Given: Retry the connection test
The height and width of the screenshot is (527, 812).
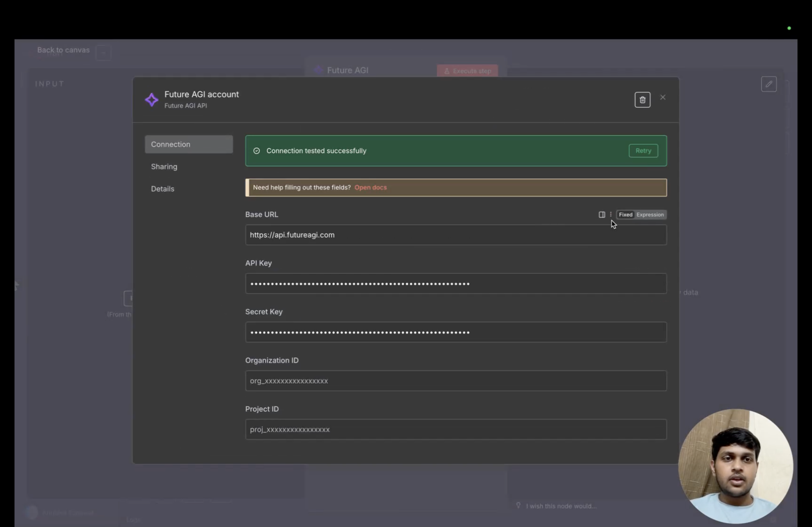Looking at the screenshot, I should point(643,151).
